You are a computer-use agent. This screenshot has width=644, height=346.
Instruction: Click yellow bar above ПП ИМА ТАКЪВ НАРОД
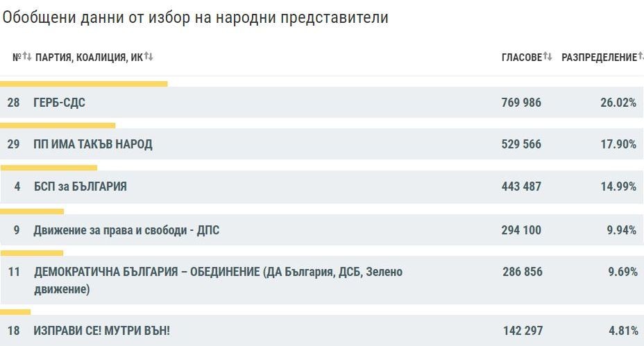click(x=58, y=126)
